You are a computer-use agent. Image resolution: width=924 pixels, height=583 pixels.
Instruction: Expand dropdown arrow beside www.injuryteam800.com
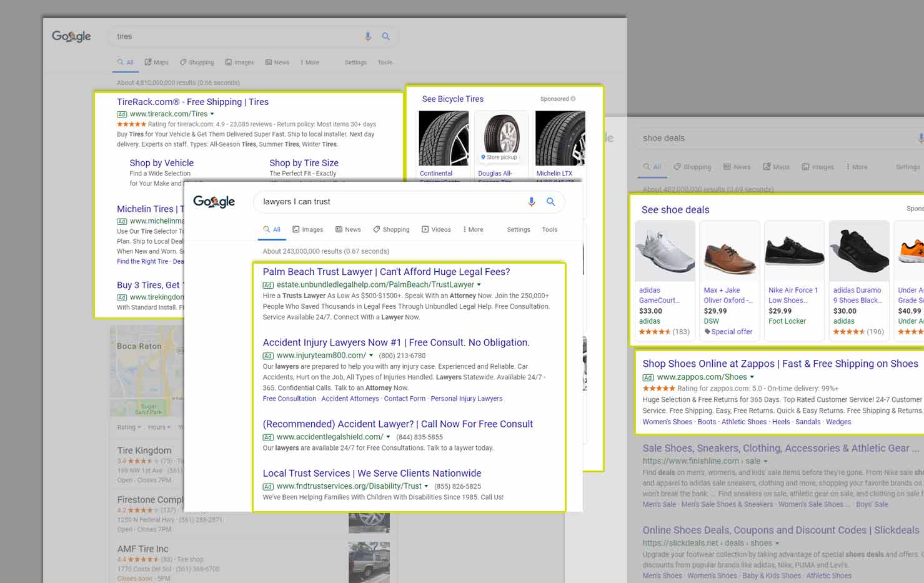372,356
